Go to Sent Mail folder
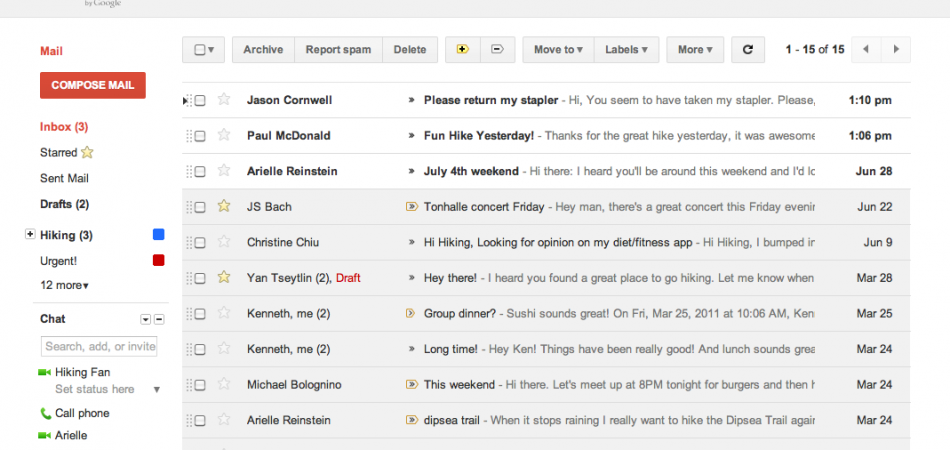Viewport: 950px width, 450px height. click(64, 178)
